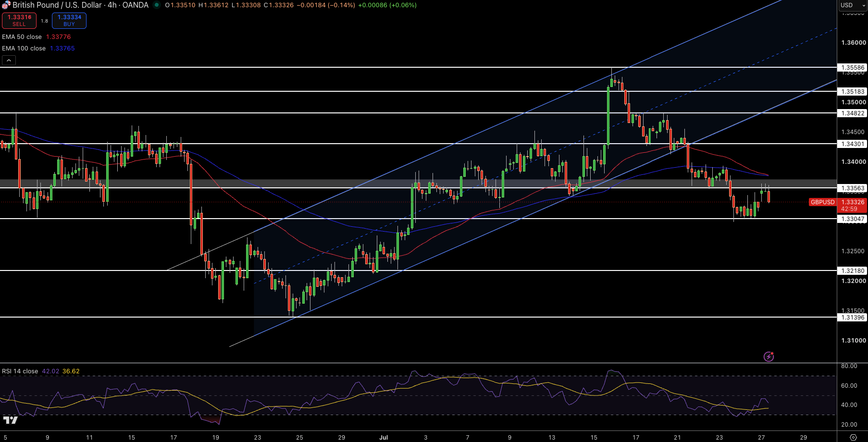Click the 1.34301 horizontal line price label
The width and height of the screenshot is (868, 442).
[853, 144]
